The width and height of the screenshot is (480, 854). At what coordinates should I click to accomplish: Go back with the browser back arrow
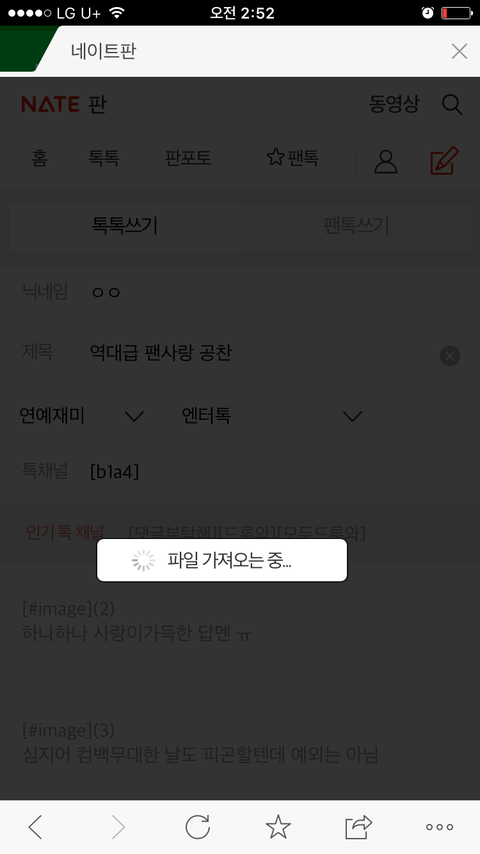click(x=35, y=827)
